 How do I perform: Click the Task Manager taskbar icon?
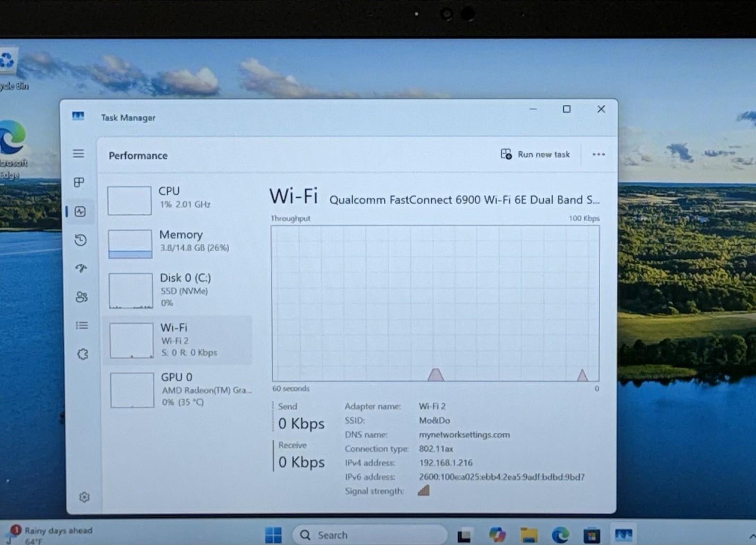coord(624,535)
